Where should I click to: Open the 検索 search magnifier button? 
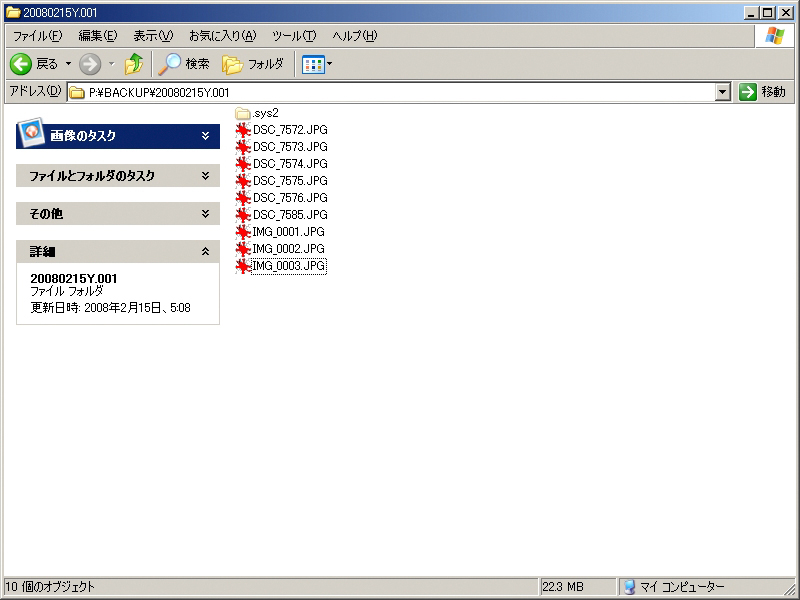(184, 64)
